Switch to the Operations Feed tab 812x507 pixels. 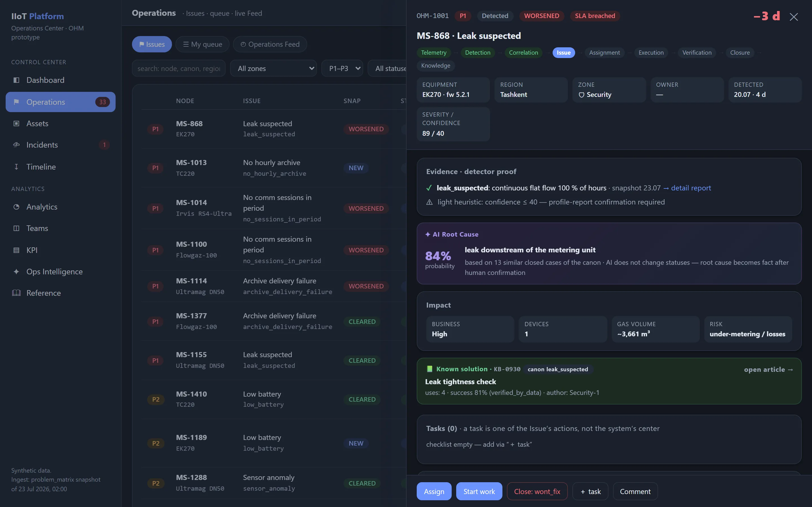tap(270, 44)
